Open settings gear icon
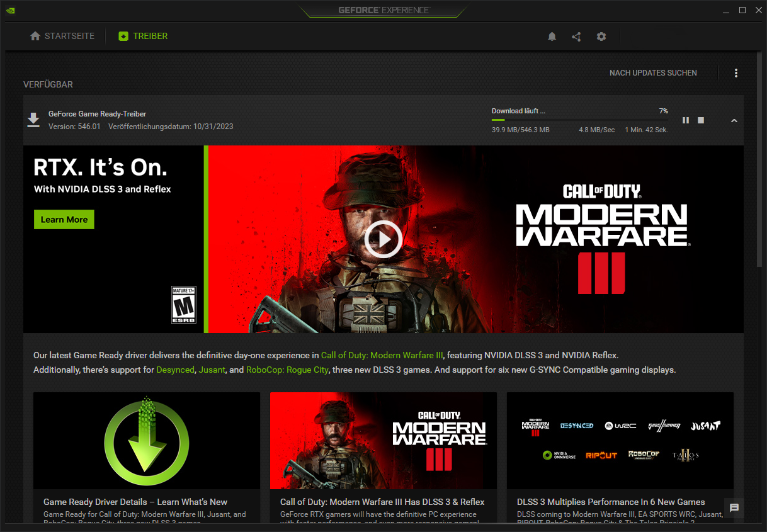 click(x=601, y=37)
